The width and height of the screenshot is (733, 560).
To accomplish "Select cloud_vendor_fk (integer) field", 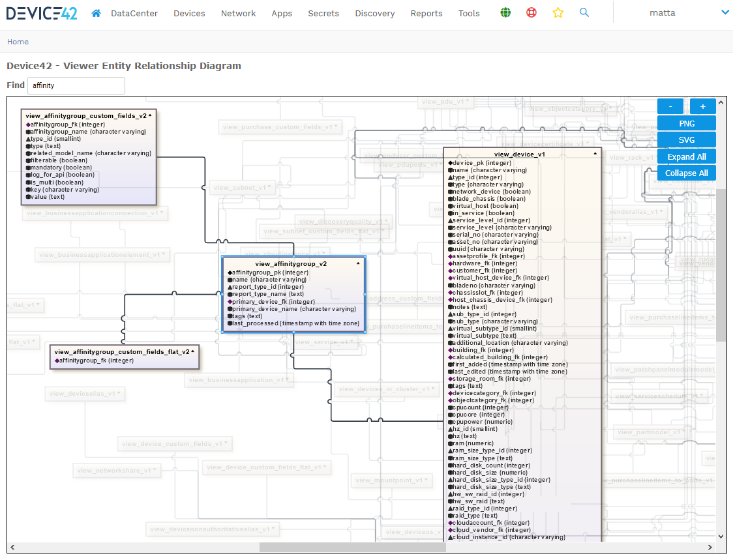I will (490, 529).
